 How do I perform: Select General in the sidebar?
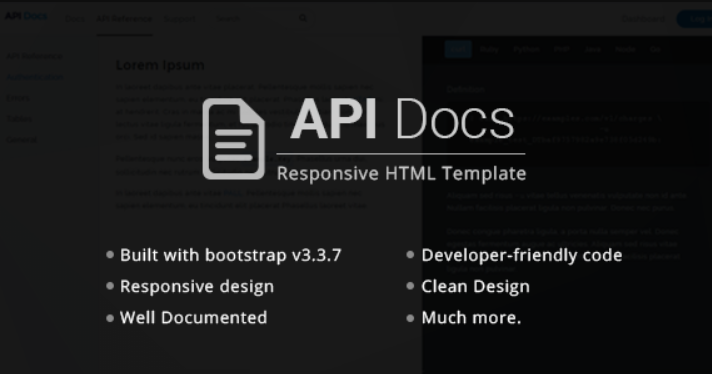pyautogui.click(x=22, y=140)
